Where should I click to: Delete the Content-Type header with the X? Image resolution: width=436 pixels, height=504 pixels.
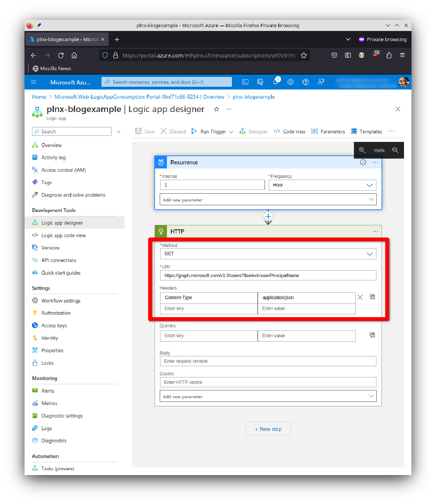pyautogui.click(x=360, y=297)
